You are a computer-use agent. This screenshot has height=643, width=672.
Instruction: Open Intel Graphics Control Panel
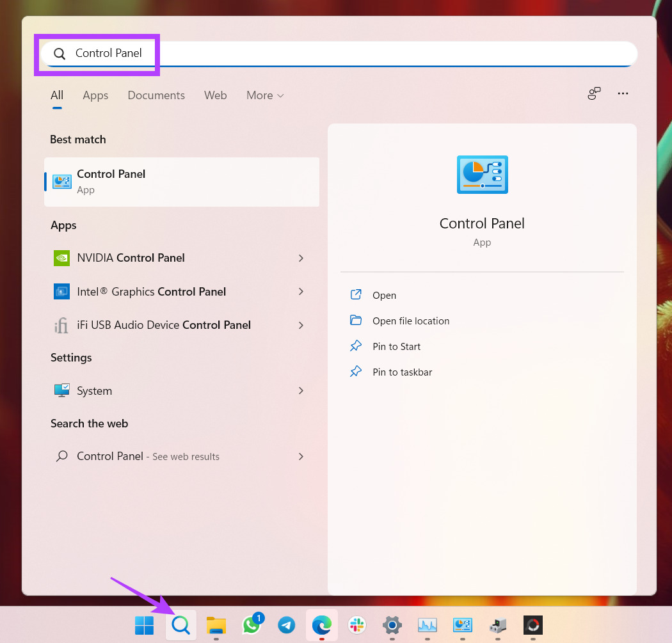coord(152,291)
